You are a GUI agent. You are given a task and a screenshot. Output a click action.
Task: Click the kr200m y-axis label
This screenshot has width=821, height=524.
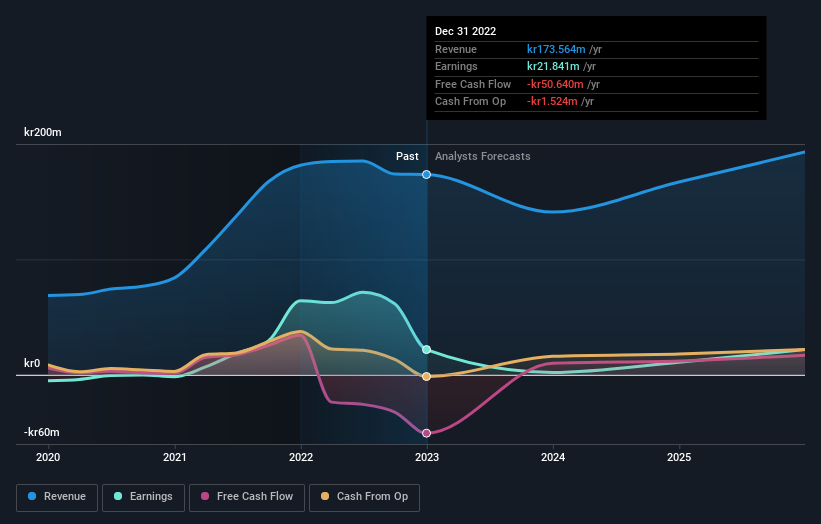coord(42,132)
